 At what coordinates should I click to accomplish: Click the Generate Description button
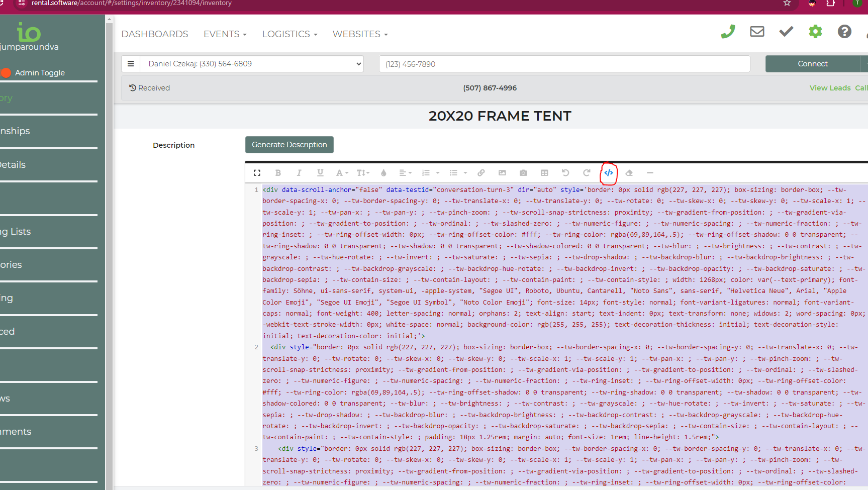(x=289, y=145)
